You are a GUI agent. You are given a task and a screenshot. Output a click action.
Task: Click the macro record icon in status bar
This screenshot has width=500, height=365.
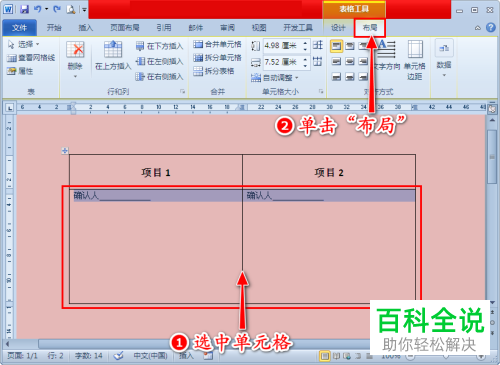(208, 356)
